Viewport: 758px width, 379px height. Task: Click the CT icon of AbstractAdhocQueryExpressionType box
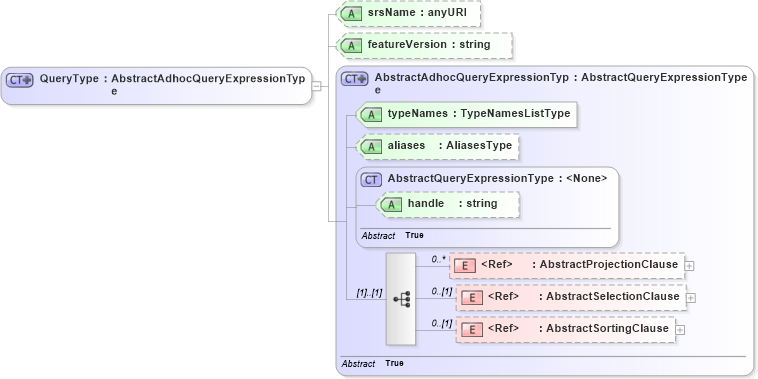point(355,78)
